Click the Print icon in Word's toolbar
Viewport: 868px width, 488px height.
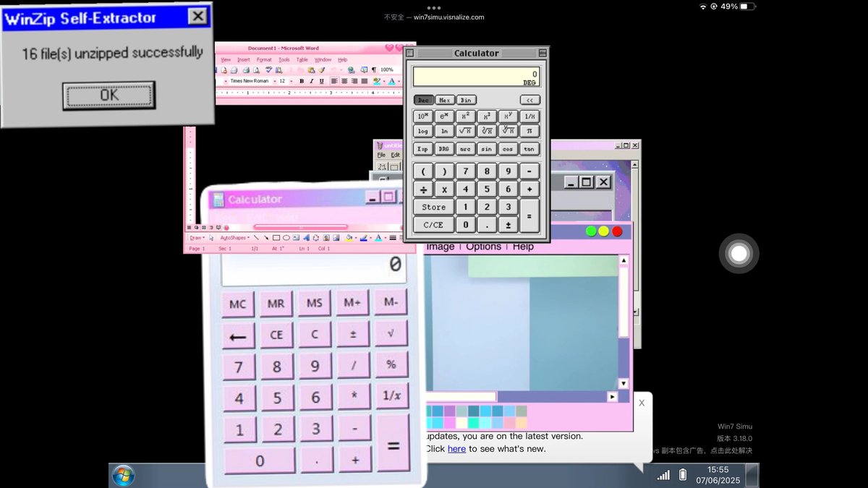(x=246, y=70)
